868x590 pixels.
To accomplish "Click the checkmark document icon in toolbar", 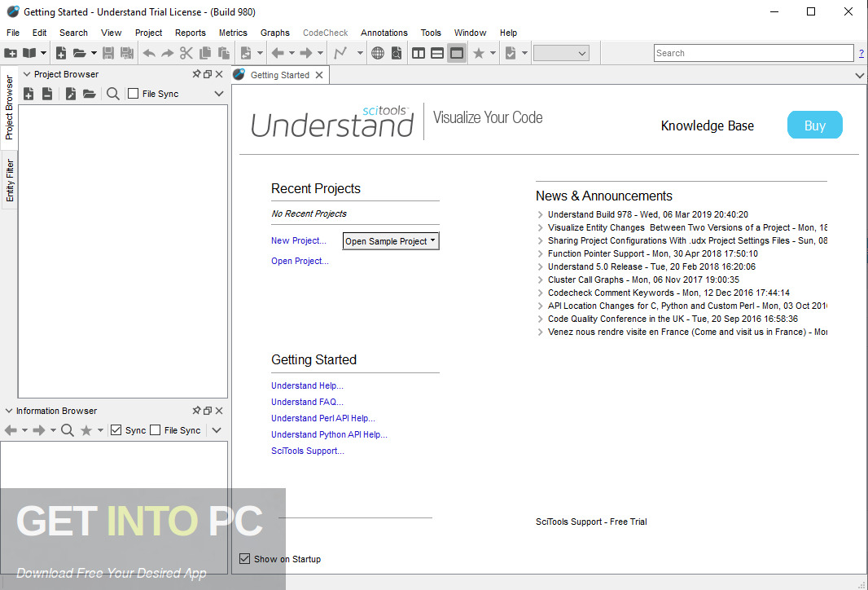I will [511, 53].
